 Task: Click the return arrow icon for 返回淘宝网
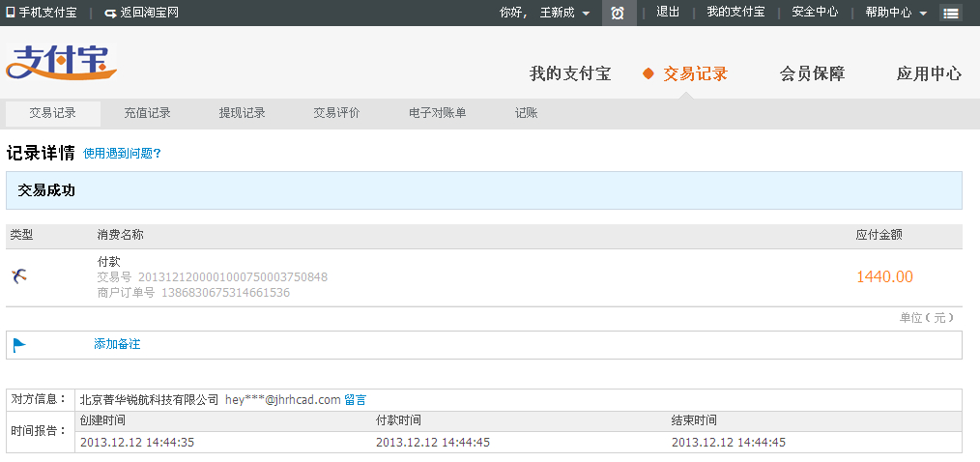click(110, 13)
